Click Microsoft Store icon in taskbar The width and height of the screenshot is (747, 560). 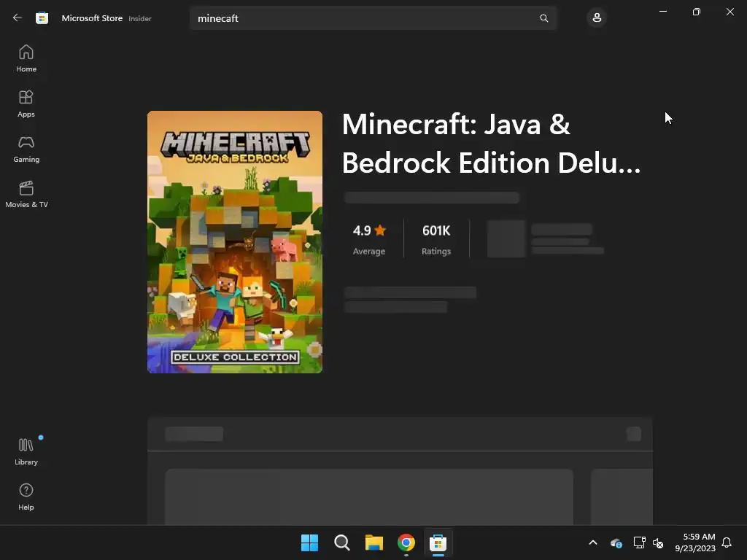pos(438,542)
